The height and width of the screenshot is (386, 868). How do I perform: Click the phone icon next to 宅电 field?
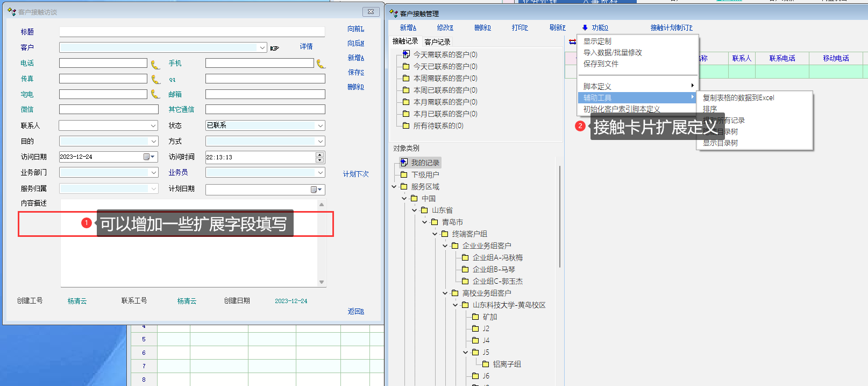[x=155, y=95]
